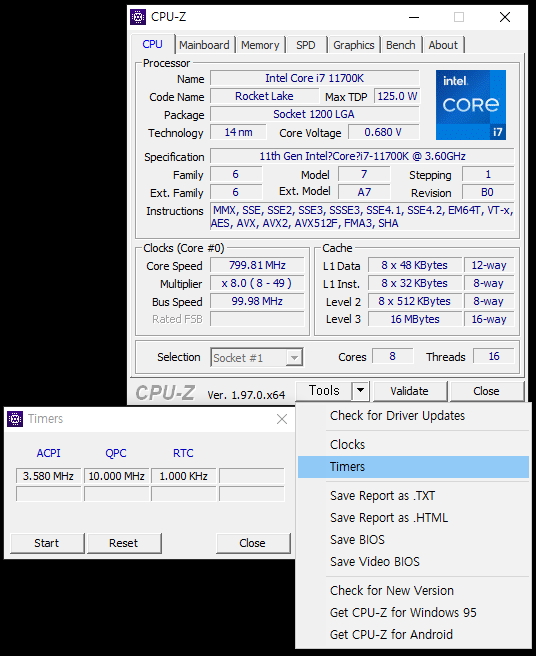Click the Level 2 value 8 x 512 KBytes
The height and width of the screenshot is (656, 536).
click(415, 301)
